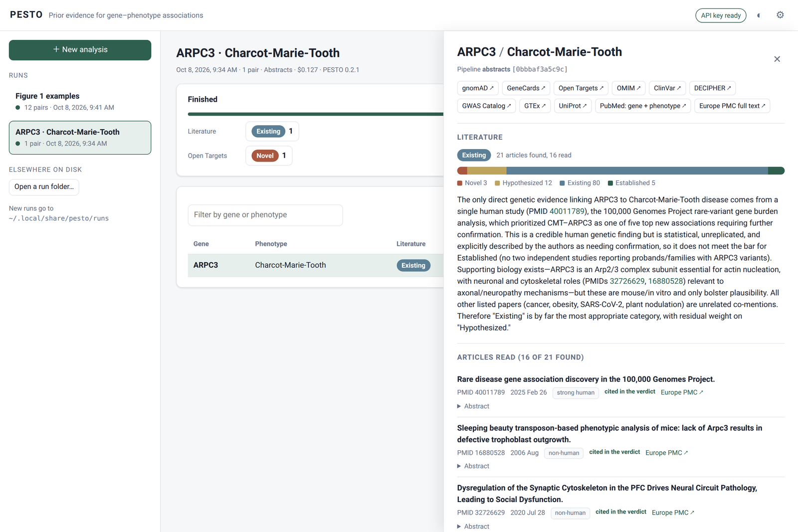Open the ClinVar external link

tap(667, 88)
